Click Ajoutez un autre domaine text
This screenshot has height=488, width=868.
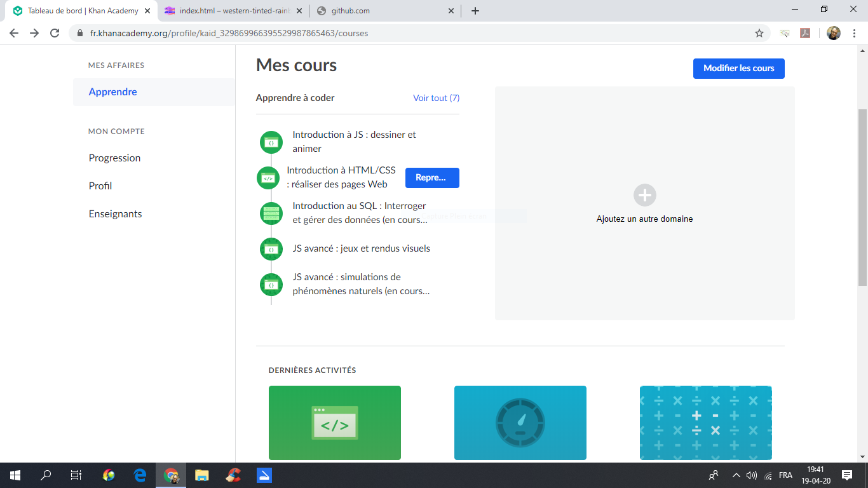(644, 219)
